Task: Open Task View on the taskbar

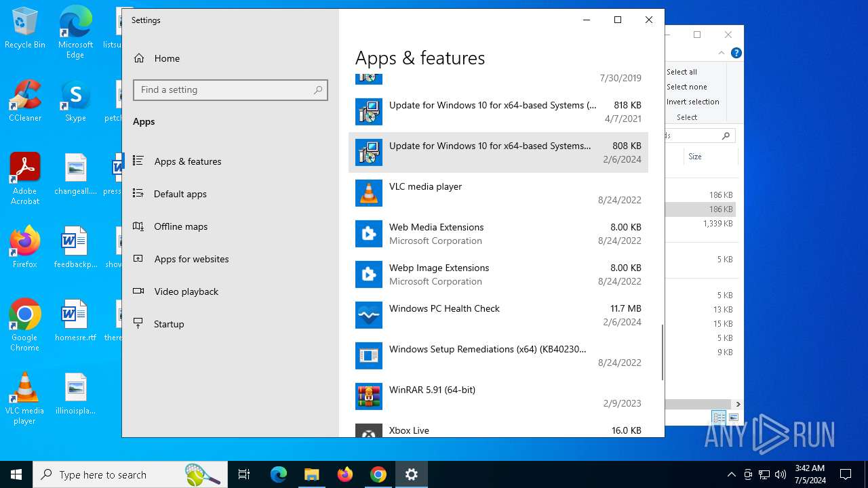Action: click(x=244, y=474)
